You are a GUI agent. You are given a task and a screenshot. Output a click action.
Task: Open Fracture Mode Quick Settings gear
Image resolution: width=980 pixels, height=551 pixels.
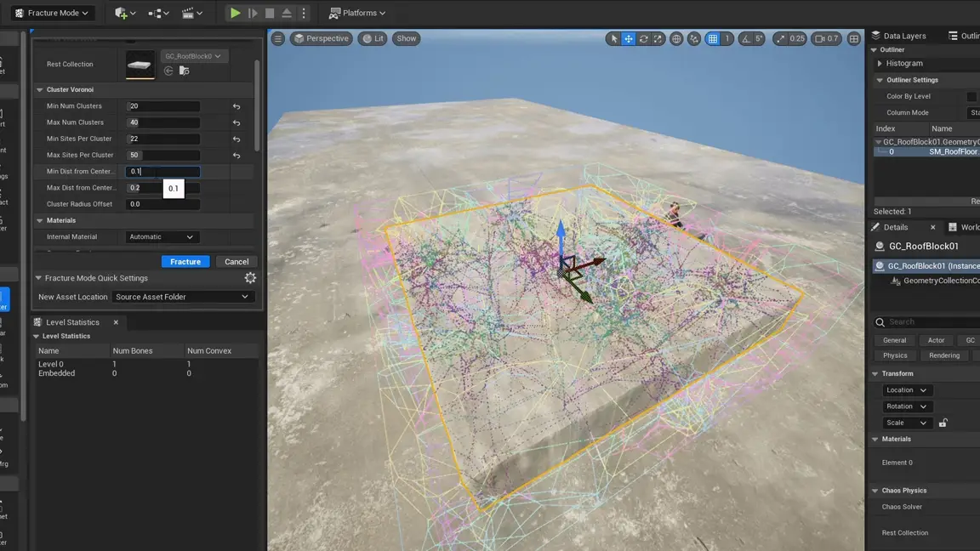(x=250, y=278)
